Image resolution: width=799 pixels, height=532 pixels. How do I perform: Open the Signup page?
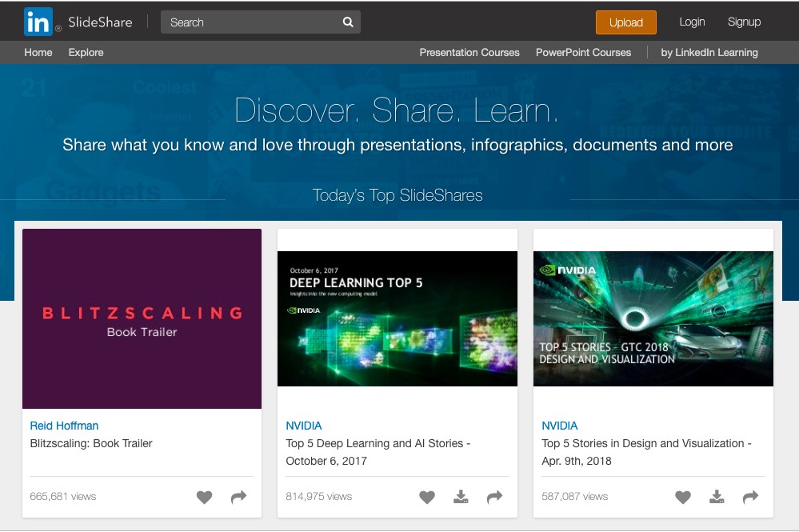click(x=744, y=22)
